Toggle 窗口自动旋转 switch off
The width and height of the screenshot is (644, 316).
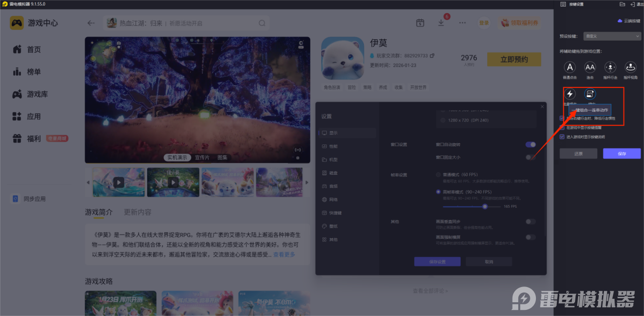(x=530, y=145)
